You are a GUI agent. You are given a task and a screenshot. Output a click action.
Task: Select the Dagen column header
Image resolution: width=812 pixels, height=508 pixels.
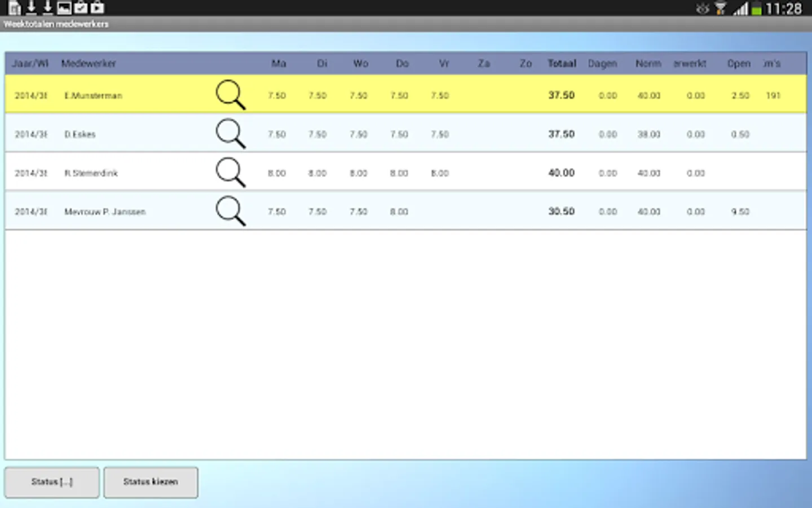click(602, 64)
